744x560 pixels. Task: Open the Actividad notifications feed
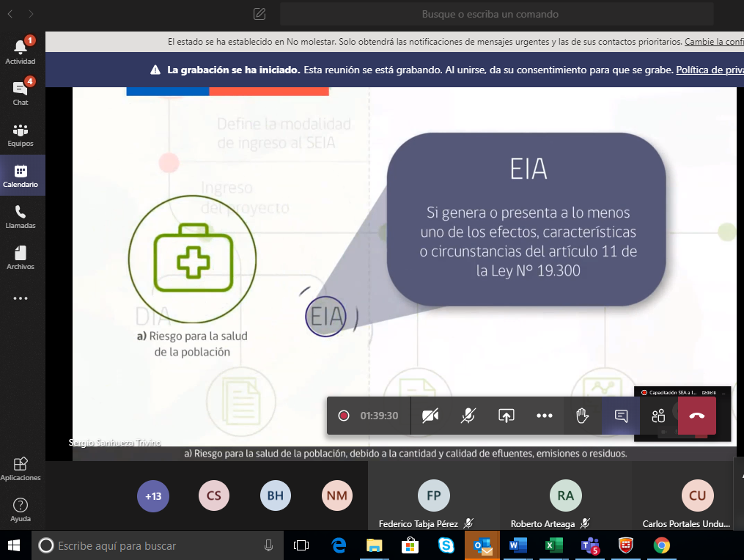(x=21, y=51)
